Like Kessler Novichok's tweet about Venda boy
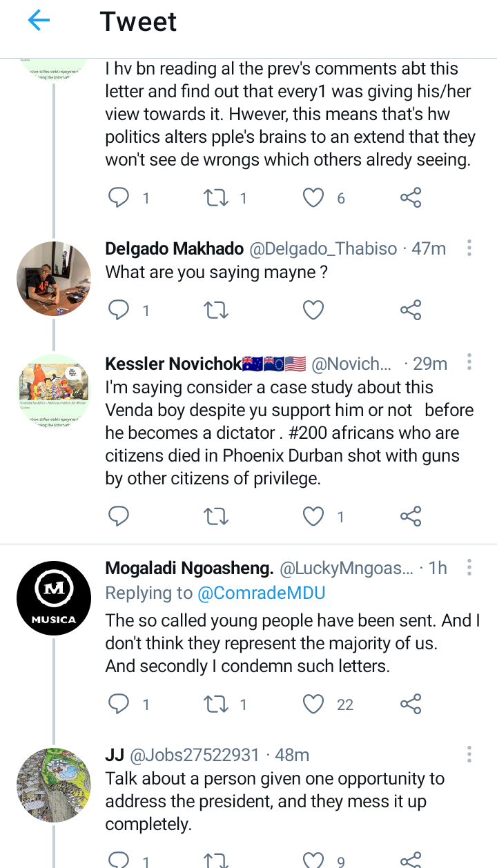 (313, 516)
